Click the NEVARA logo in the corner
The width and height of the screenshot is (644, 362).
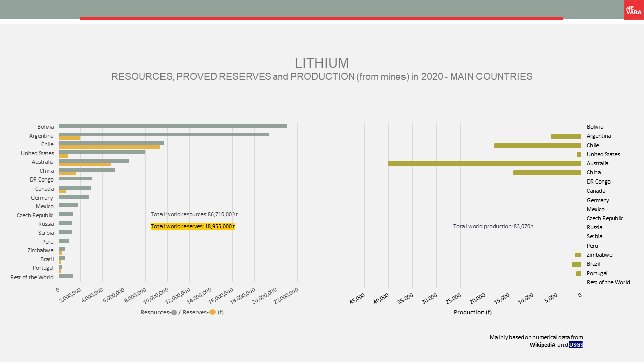point(634,10)
